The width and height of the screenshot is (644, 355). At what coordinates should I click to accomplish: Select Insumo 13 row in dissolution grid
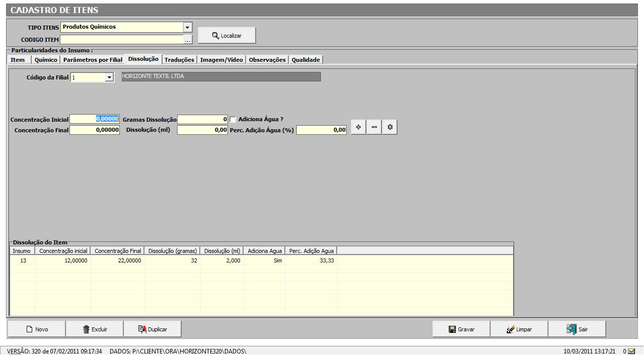click(x=23, y=260)
